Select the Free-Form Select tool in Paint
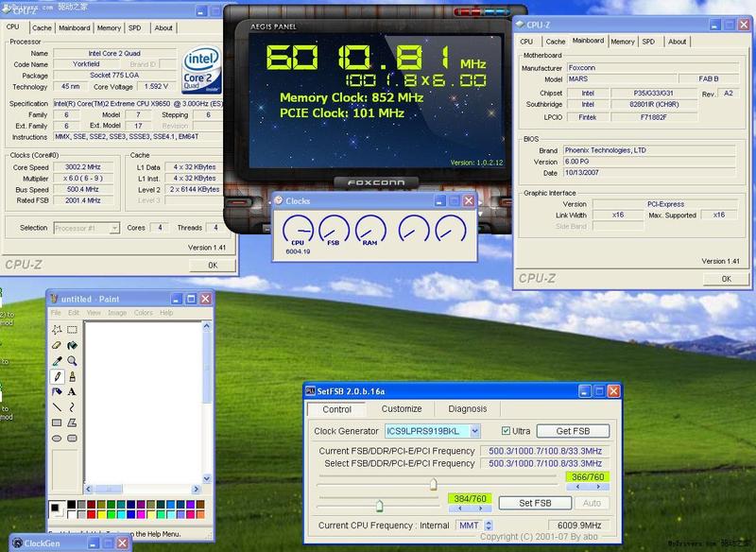The image size is (756, 552). [x=57, y=330]
